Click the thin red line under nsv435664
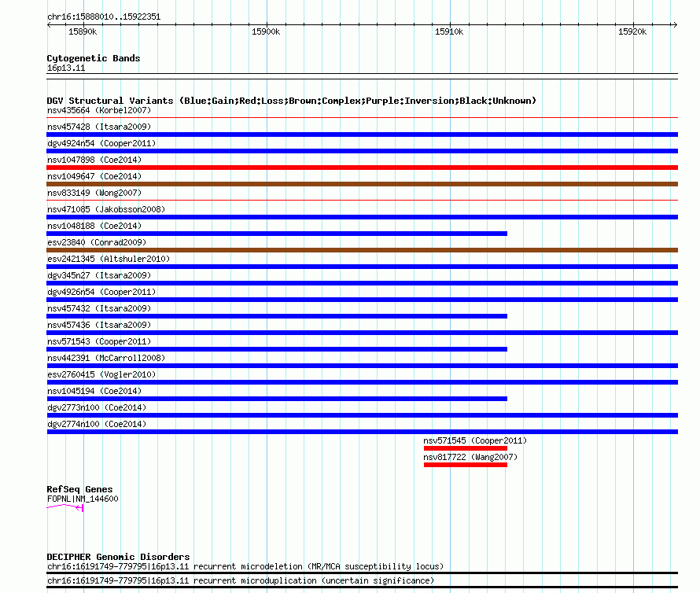Screen dimensions: 700x593 (x=362, y=118)
